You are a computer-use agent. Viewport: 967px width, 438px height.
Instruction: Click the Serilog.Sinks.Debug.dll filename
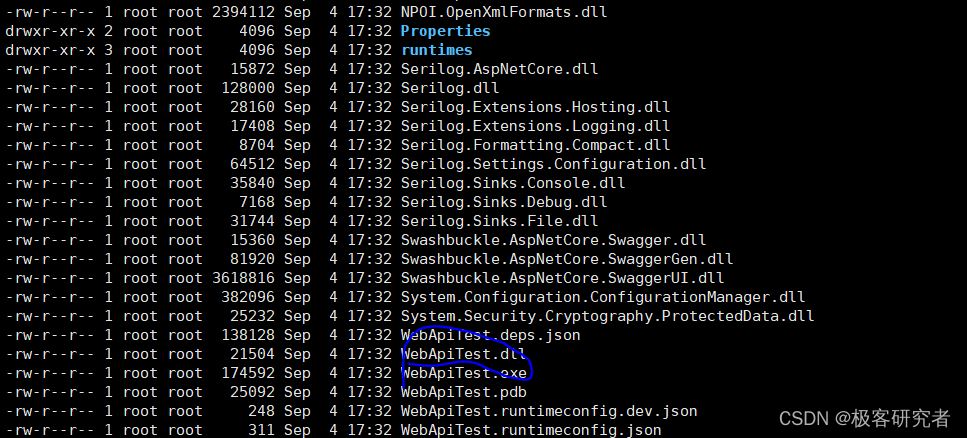click(x=504, y=202)
